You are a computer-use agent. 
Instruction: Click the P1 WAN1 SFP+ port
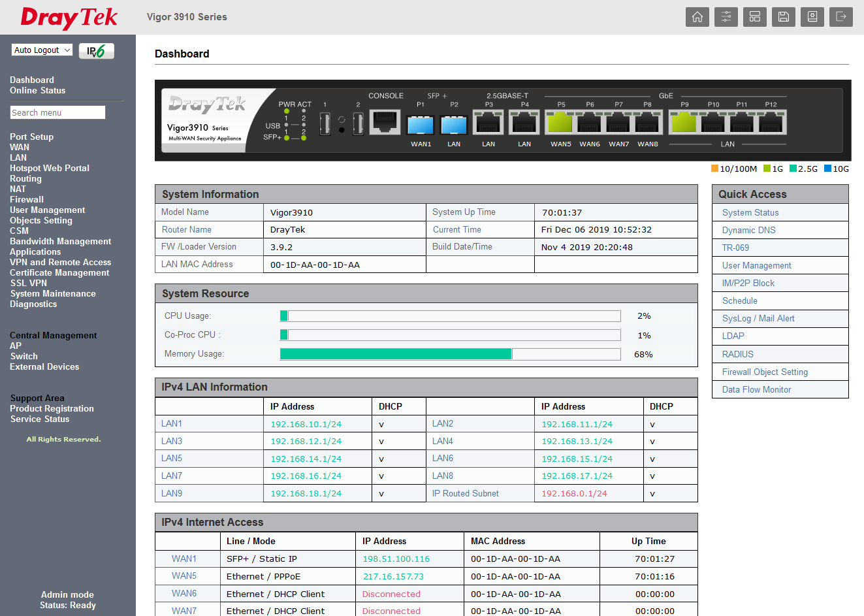click(x=420, y=124)
